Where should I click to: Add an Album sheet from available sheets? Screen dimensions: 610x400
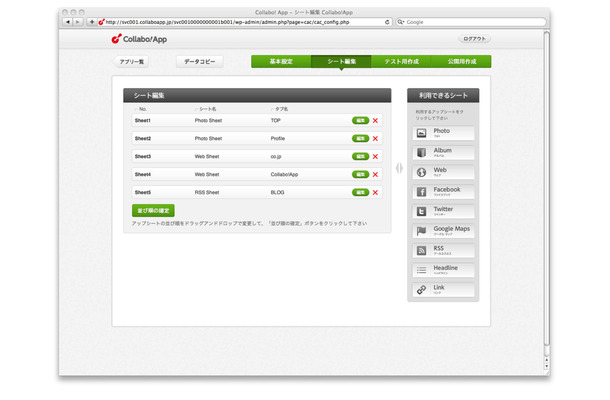tap(443, 153)
